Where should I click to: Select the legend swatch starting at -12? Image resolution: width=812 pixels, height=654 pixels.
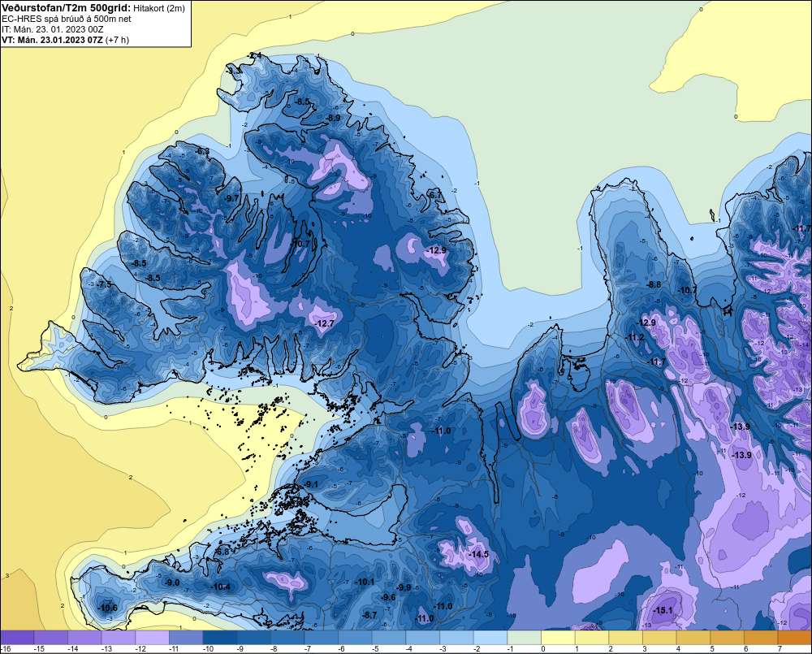coord(153,637)
